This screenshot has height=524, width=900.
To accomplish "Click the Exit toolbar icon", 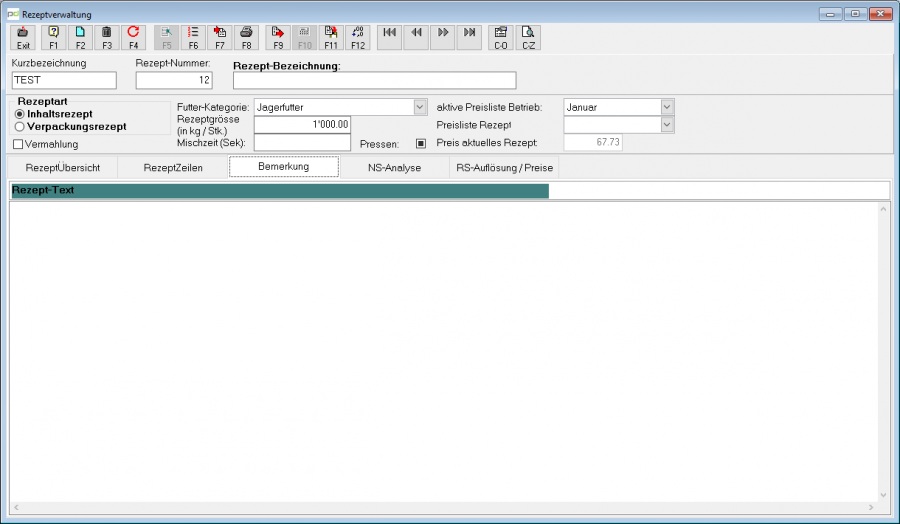I will pyautogui.click(x=23, y=38).
